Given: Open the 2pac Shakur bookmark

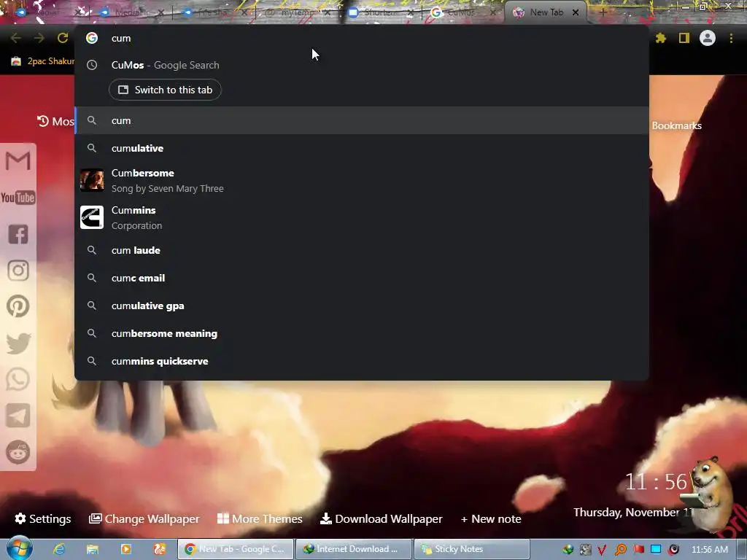Looking at the screenshot, I should click(43, 61).
